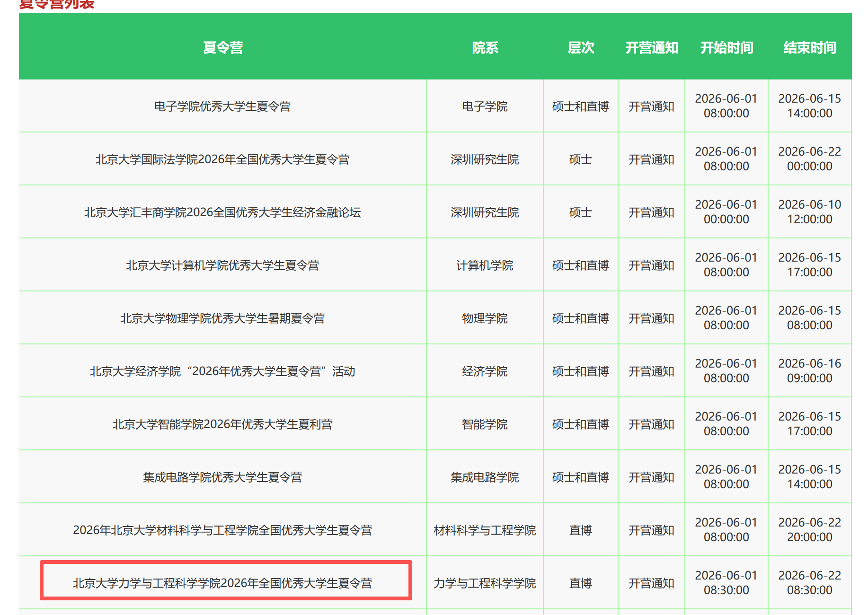868x615 pixels.
Task: Click 开营通知 in the 集成电路学院 row
Action: tap(651, 477)
